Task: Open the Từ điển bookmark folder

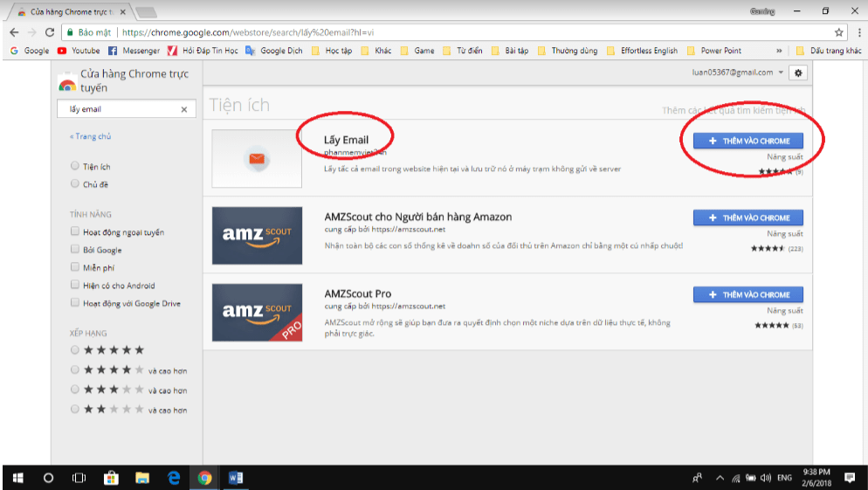Action: coord(462,51)
